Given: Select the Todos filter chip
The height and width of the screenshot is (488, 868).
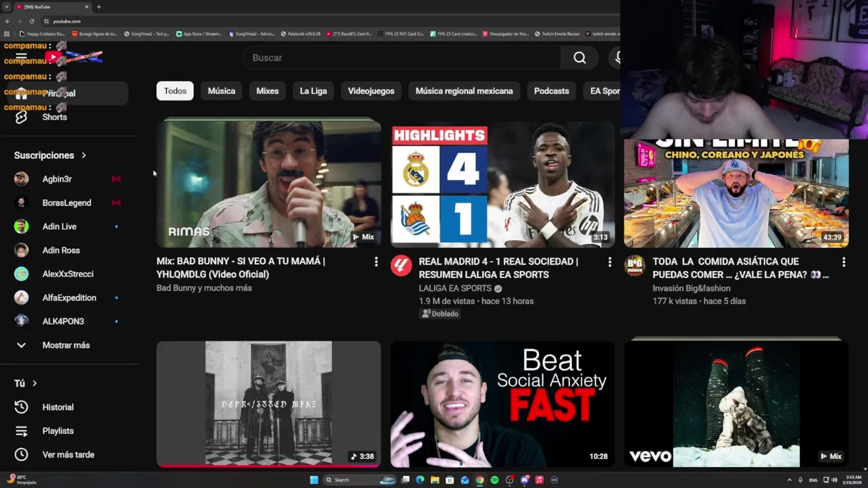Looking at the screenshot, I should [175, 91].
